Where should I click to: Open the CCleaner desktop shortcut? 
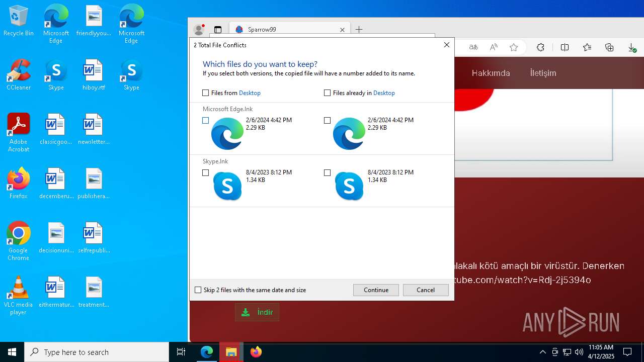tap(19, 75)
